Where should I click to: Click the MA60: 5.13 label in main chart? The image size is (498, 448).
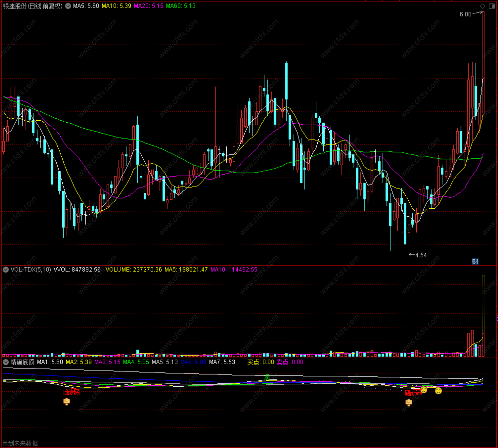tap(181, 6)
